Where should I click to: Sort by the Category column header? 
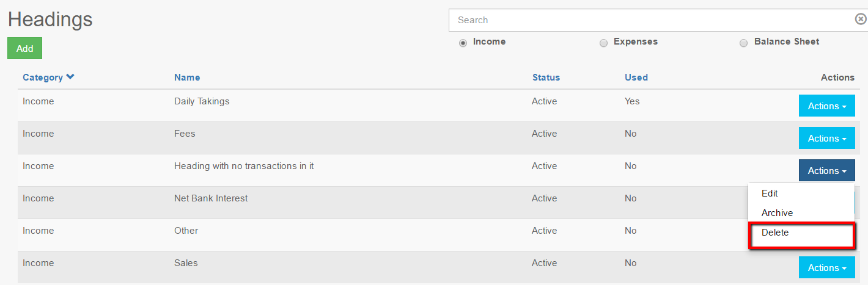click(x=43, y=78)
